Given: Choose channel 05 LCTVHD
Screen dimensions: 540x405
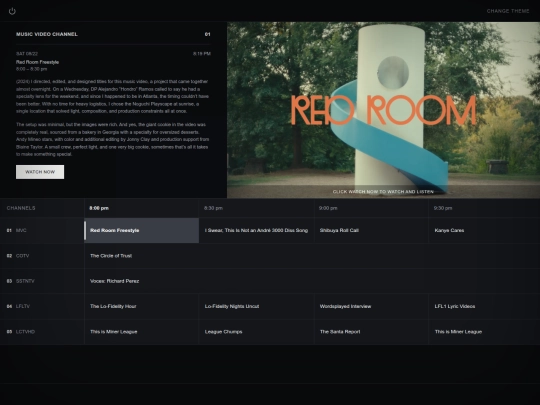Looking at the screenshot, I should coord(42,332).
